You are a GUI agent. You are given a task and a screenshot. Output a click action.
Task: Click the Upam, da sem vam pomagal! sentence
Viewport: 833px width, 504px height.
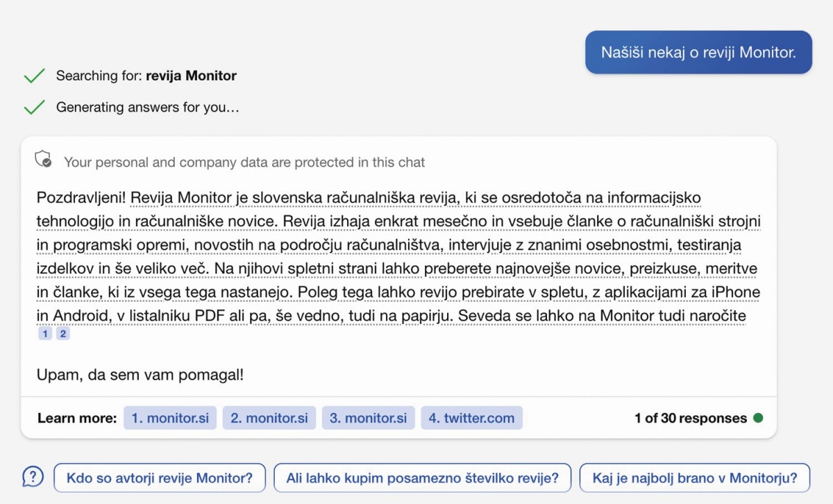[x=140, y=376]
